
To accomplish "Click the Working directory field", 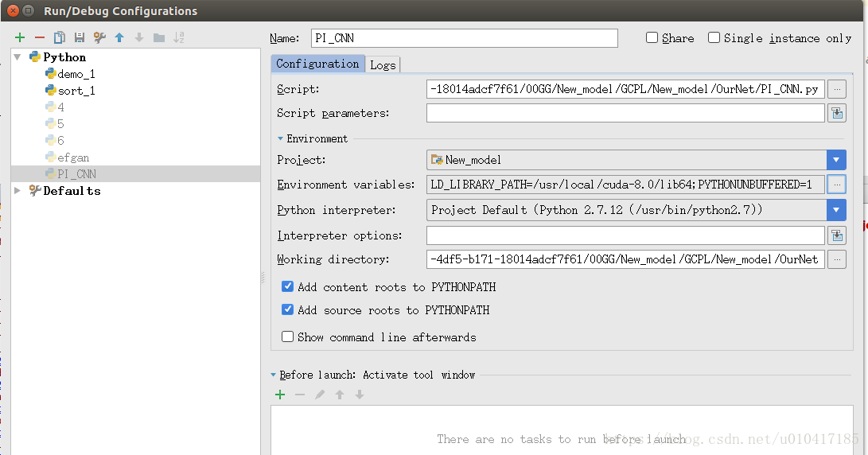I will coord(625,259).
